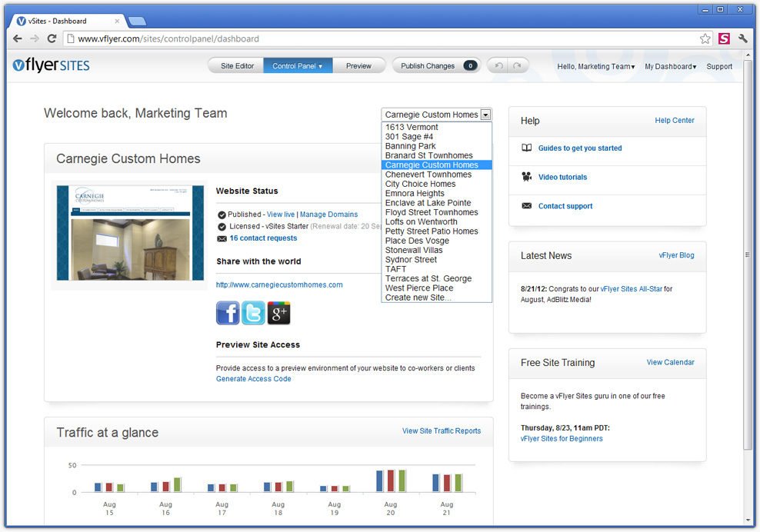Click the Carnegie site preview thumbnail
The image size is (760, 532).
click(x=130, y=233)
